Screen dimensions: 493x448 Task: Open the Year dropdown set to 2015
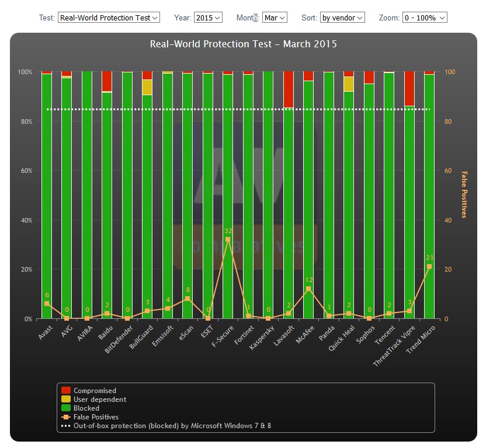coord(208,18)
